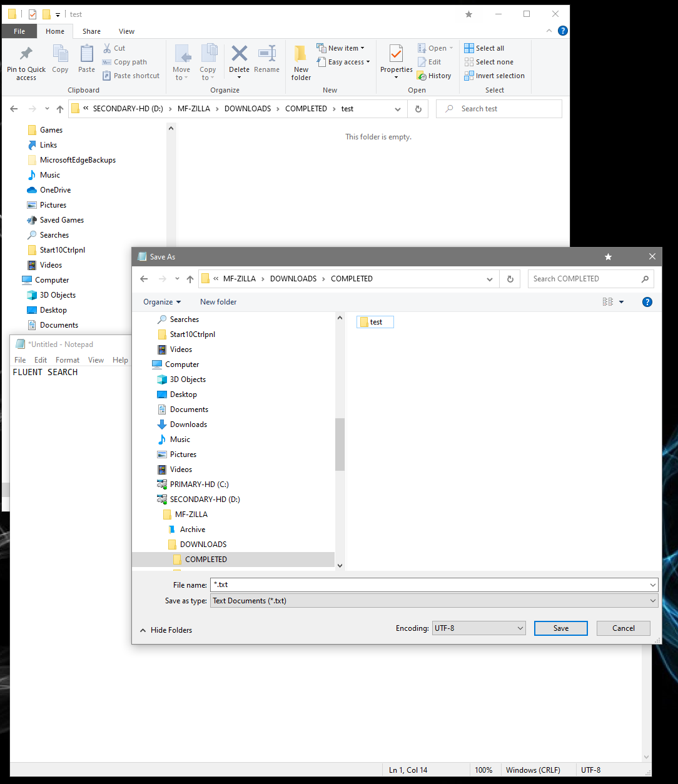This screenshot has width=678, height=784.
Task: Open Notepad's Format menu
Action: pyautogui.click(x=67, y=359)
